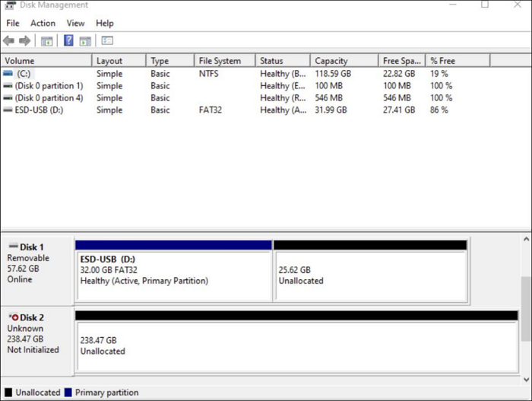Open the Help menu
The image size is (532, 401).
(x=105, y=24)
